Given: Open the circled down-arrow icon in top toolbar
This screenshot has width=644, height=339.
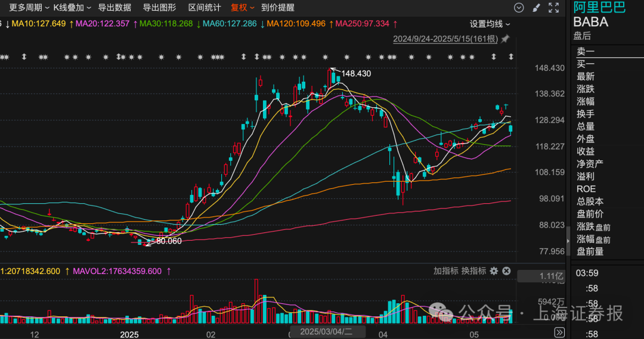Looking at the screenshot, I should coord(519,8).
